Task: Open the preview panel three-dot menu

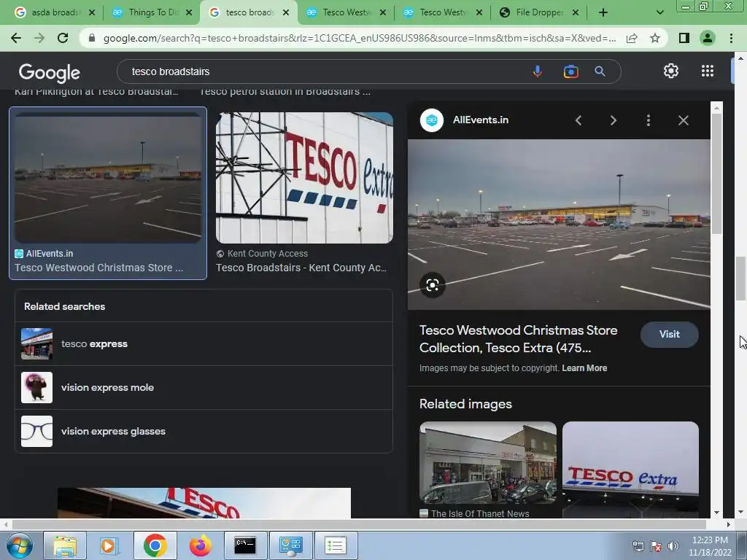Action: (648, 120)
